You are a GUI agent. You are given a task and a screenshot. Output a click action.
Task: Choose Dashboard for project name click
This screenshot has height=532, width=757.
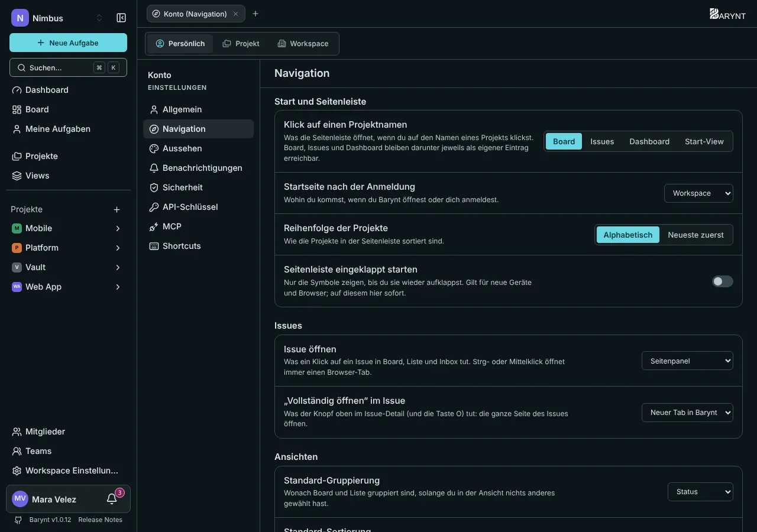(x=649, y=141)
